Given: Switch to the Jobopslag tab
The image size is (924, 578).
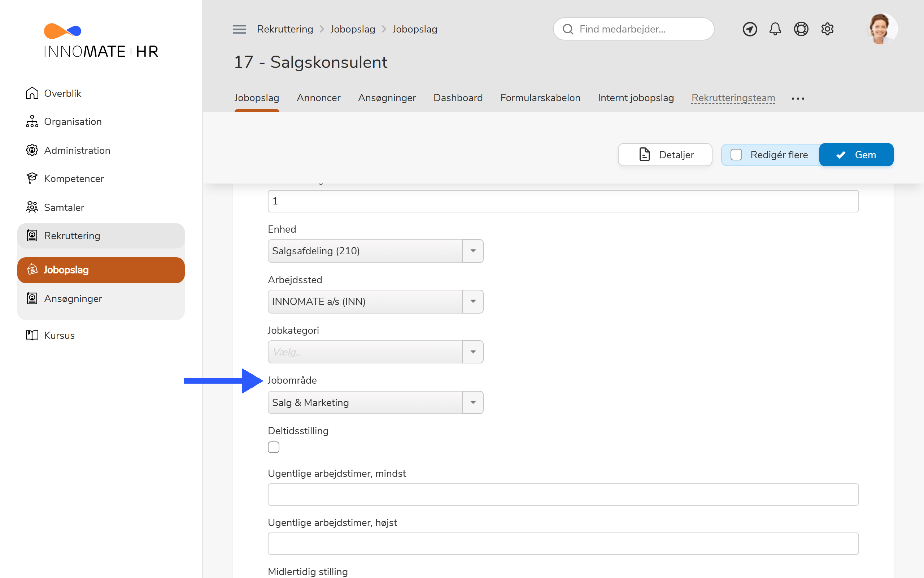Looking at the screenshot, I should [257, 98].
